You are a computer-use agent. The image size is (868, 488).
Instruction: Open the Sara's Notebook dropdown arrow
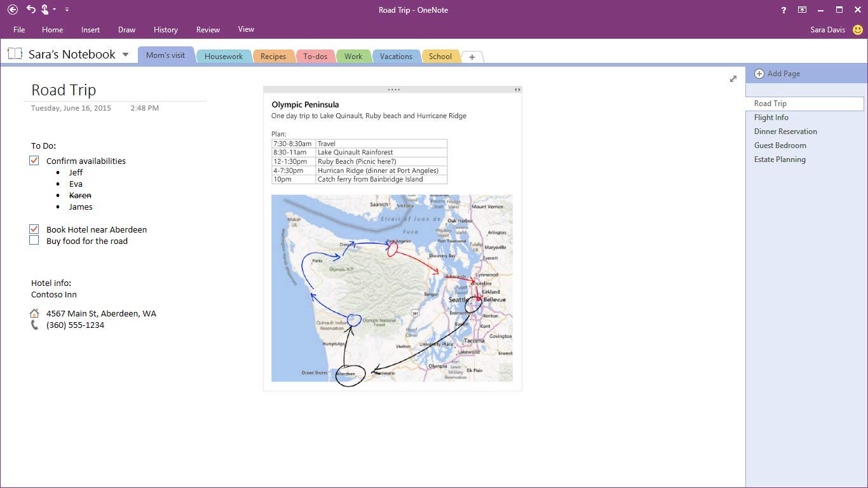(x=125, y=55)
